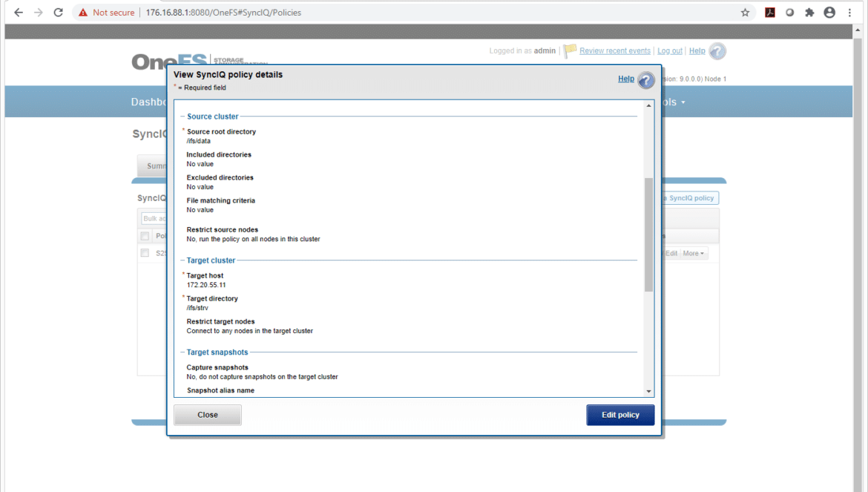
Task: Go back in browser history
Action: (19, 12)
